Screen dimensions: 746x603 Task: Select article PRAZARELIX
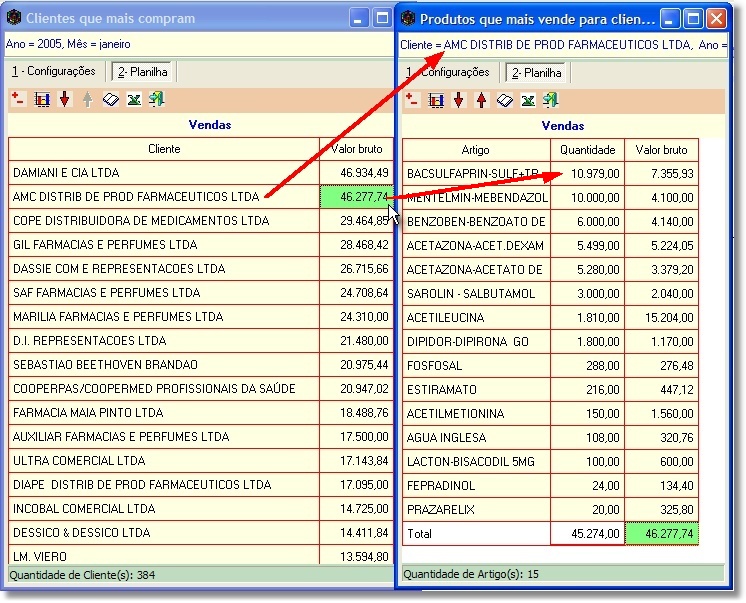click(476, 510)
